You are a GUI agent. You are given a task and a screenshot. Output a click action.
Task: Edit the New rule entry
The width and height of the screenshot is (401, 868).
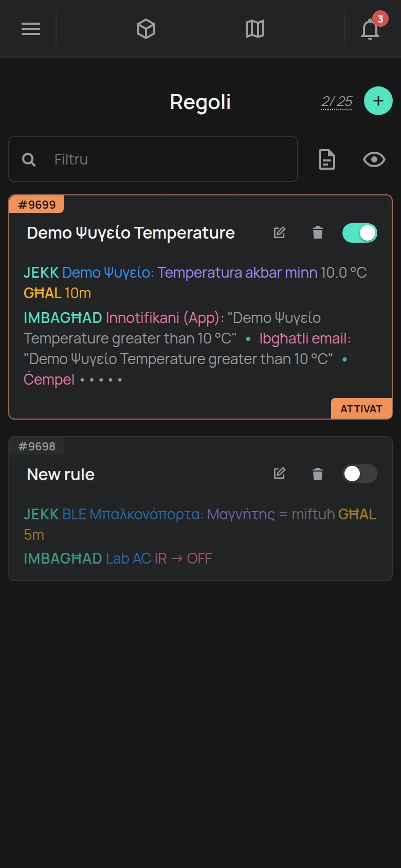tap(279, 473)
